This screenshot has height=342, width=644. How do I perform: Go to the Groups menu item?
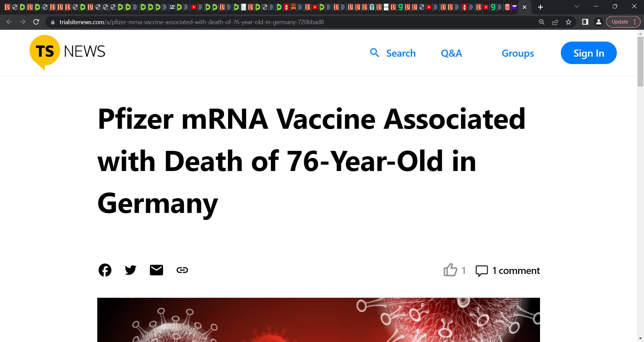click(518, 53)
